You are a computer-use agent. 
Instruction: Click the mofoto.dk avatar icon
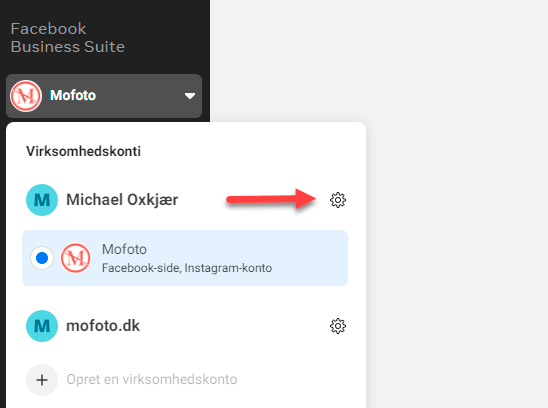(42, 326)
